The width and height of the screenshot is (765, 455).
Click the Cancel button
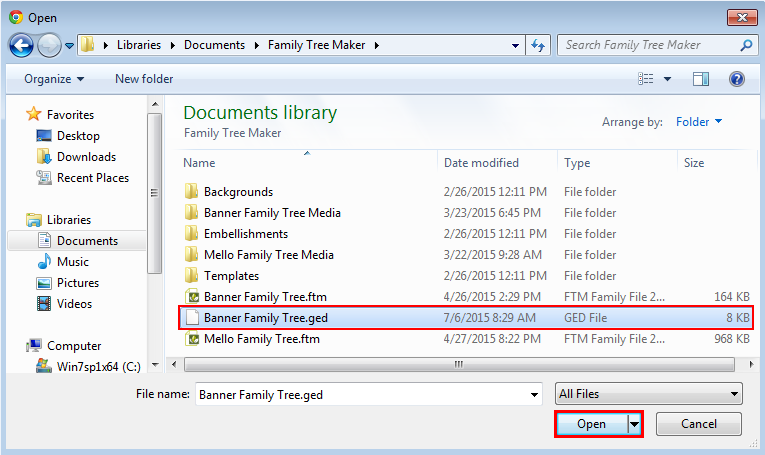coord(699,424)
